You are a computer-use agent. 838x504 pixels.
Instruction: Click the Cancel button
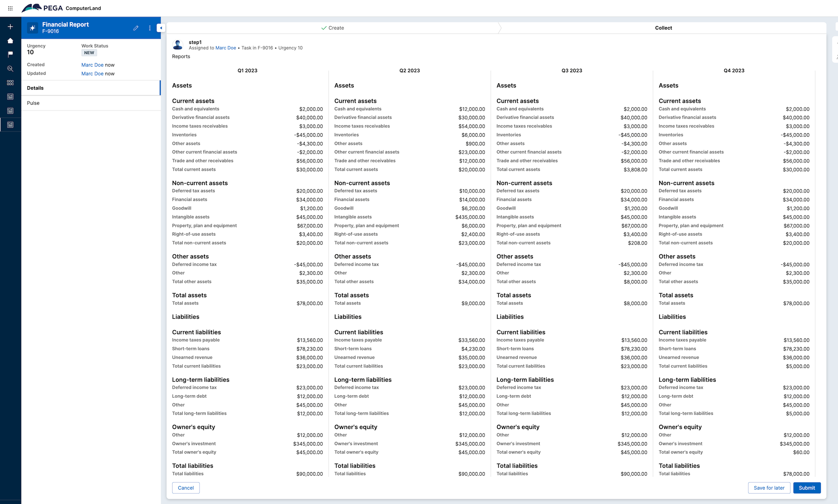pyautogui.click(x=186, y=488)
